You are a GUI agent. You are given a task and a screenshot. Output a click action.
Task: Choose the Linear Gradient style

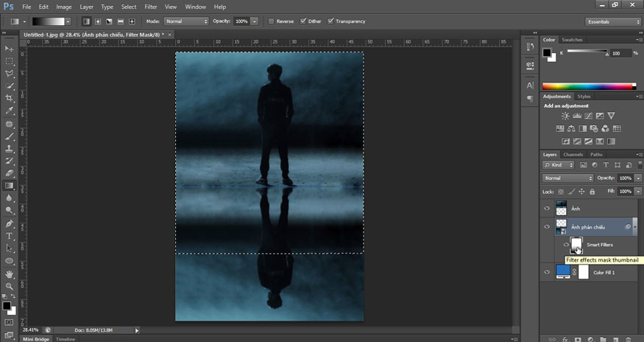click(86, 21)
